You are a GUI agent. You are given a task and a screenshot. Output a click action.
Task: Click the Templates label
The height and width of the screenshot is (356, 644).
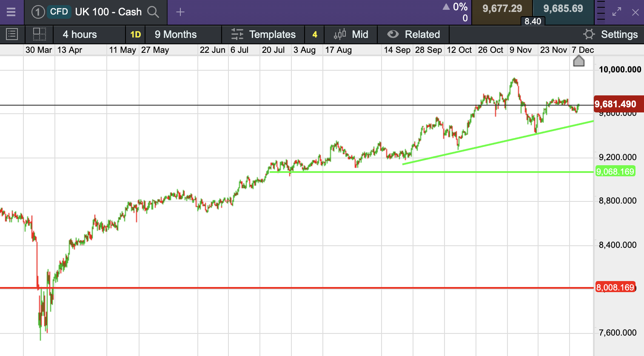272,34
